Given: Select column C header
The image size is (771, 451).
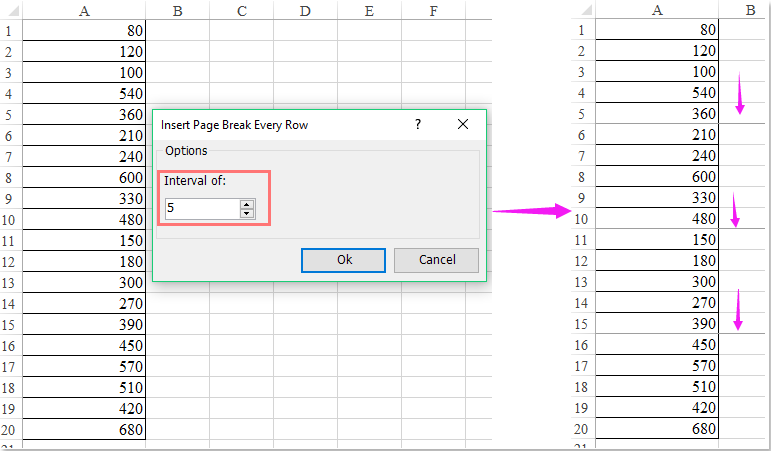Looking at the screenshot, I should click(241, 11).
